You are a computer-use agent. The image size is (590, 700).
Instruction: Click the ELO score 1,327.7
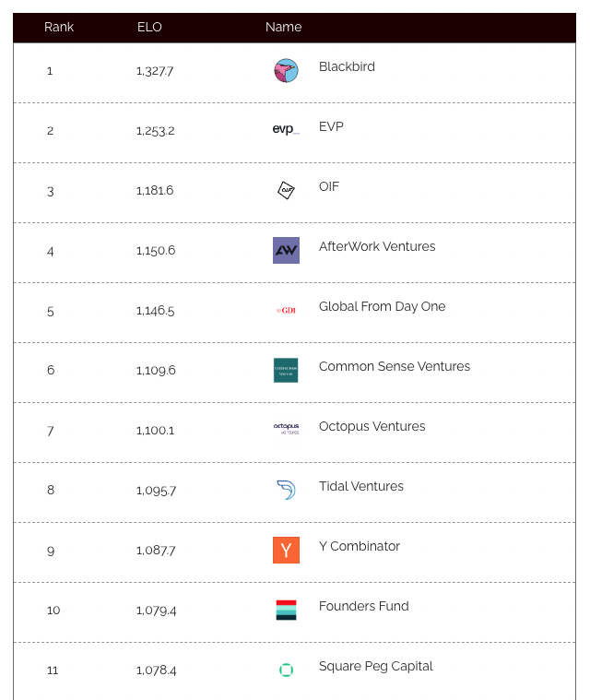pos(156,71)
